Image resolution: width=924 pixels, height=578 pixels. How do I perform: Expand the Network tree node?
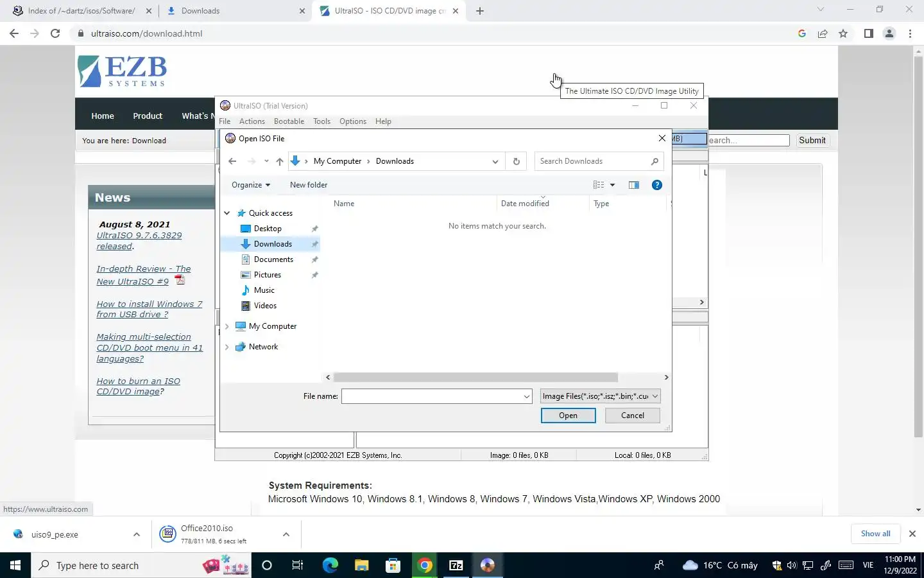pyautogui.click(x=227, y=347)
